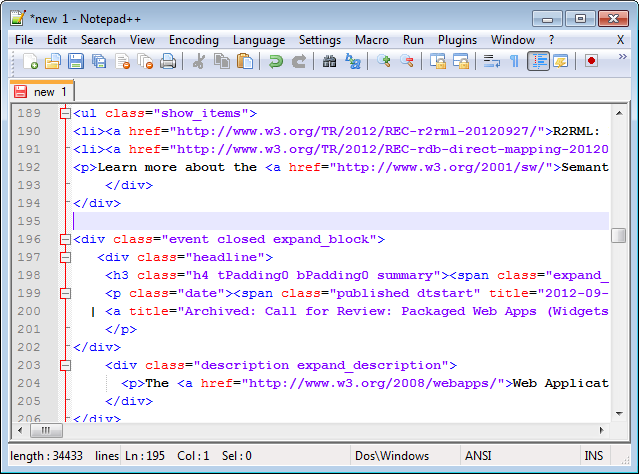The height and width of the screenshot is (474, 639).
Task: Toggle synchronize vertical scrolling icon
Action: (438, 62)
